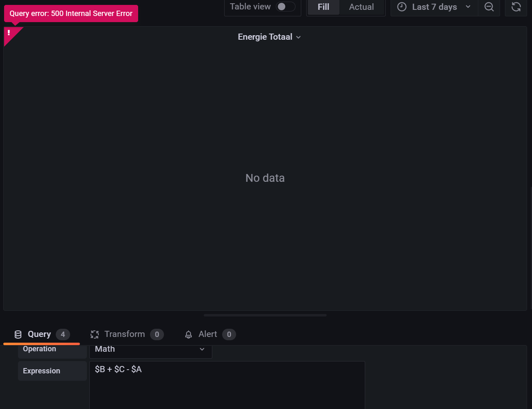The image size is (532, 409).
Task: Click the Alert bell icon
Action: click(189, 334)
